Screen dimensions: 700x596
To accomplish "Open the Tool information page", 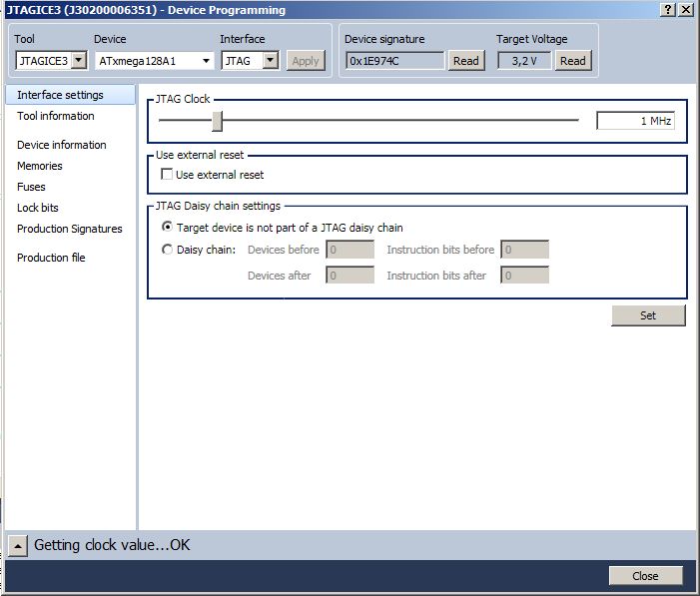I will coord(56,116).
